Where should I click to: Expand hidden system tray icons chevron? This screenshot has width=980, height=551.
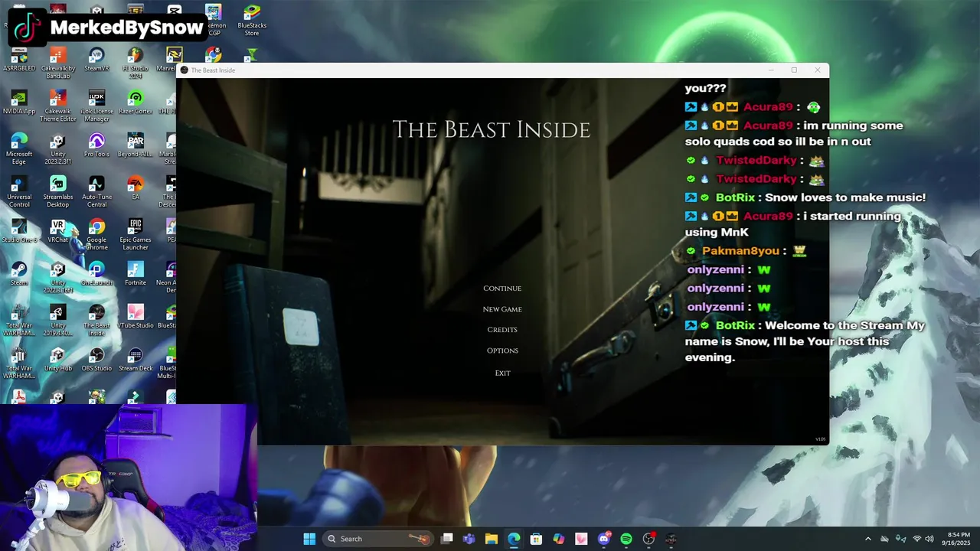pos(867,539)
